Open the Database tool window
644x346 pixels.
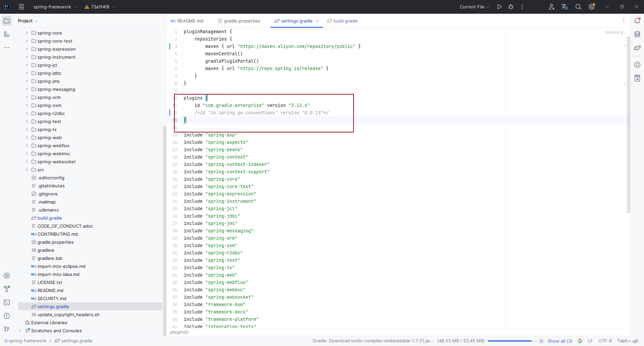(637, 34)
